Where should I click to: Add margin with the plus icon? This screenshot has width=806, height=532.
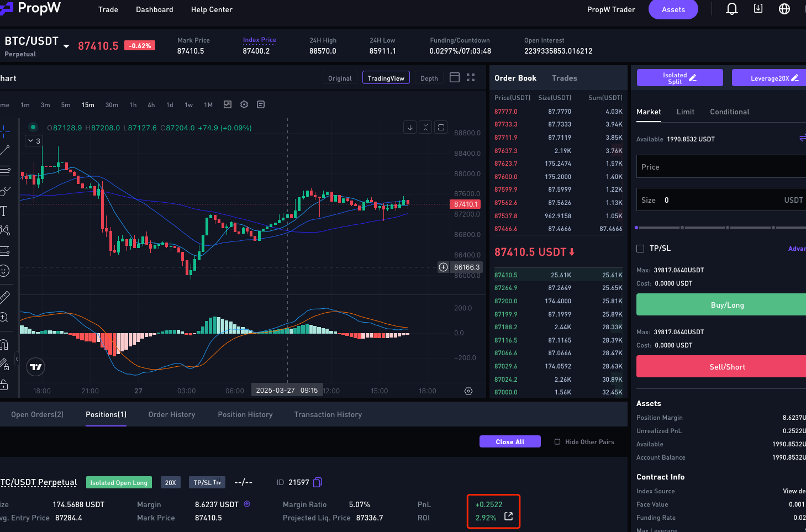pyautogui.click(x=247, y=504)
